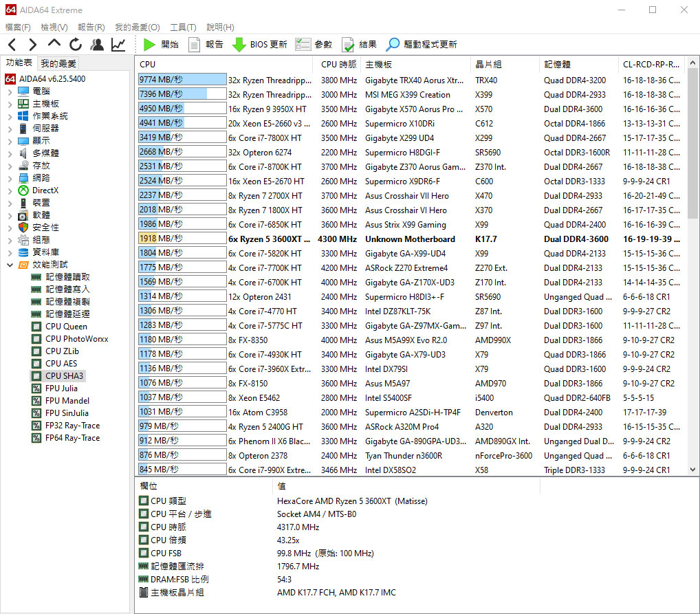Viewport: 700px width, 614px height.
Task: Select the 網路 network icon
Action: click(x=23, y=178)
